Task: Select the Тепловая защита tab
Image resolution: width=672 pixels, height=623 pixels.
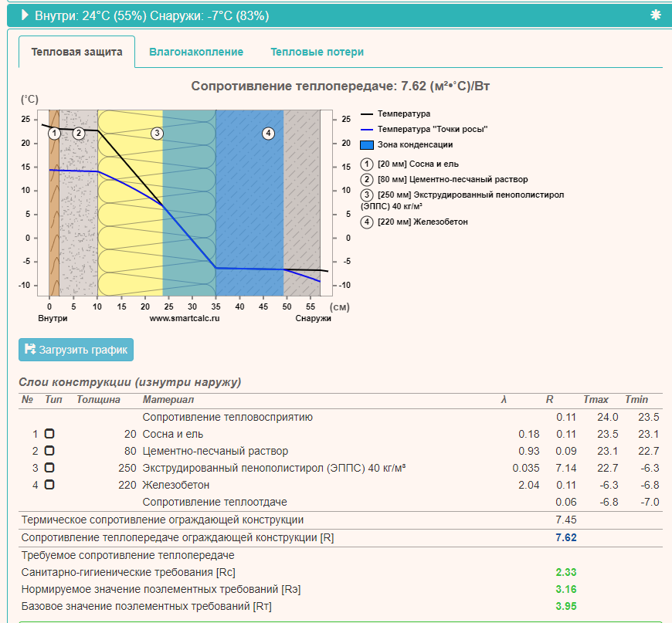Action: point(76,52)
